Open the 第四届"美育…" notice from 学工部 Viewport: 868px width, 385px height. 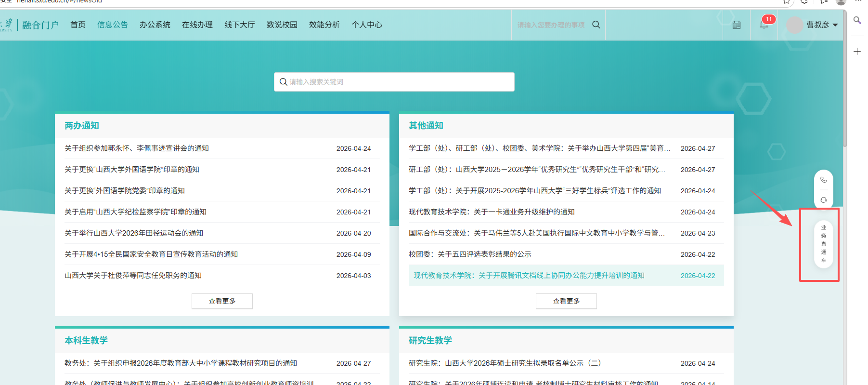click(x=539, y=148)
